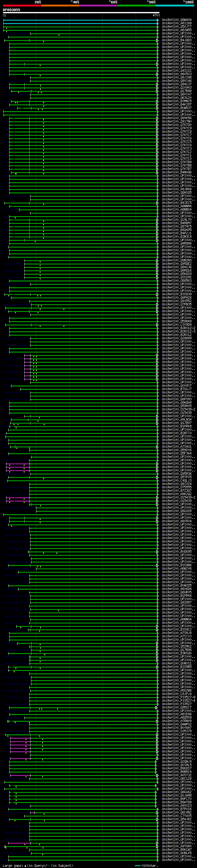The height and width of the screenshot is (868, 197).
Task: Select the UniRef100_C3Y9D9 hit label
Action: [x=177, y=325]
